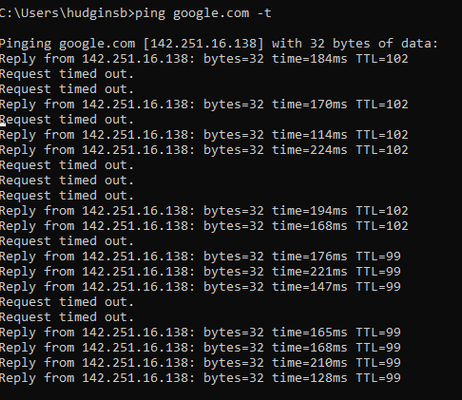Image resolution: width=462 pixels, height=400 pixels.
Task: Click the reply line showing time=114ms
Action: click(204, 135)
